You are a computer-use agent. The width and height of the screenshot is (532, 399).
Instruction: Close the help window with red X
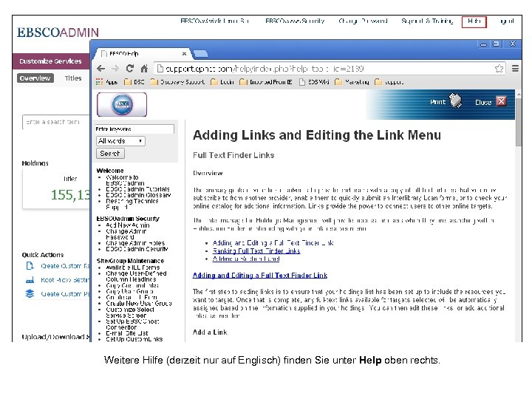tap(501, 101)
